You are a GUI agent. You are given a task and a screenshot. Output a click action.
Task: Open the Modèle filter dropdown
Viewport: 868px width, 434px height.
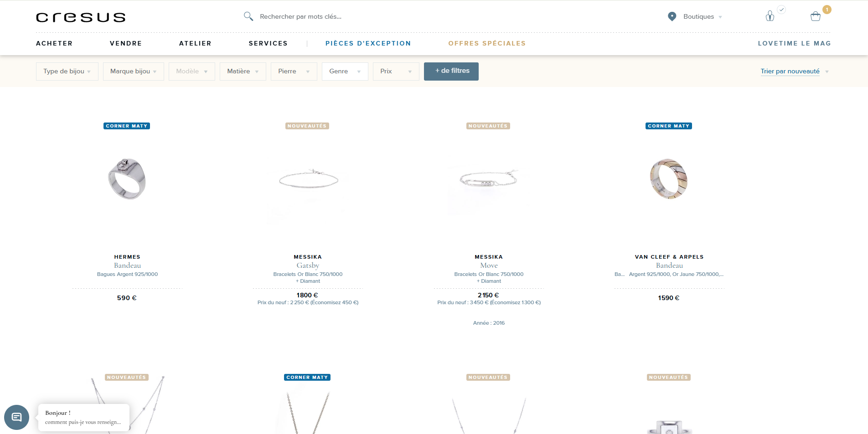[192, 71]
